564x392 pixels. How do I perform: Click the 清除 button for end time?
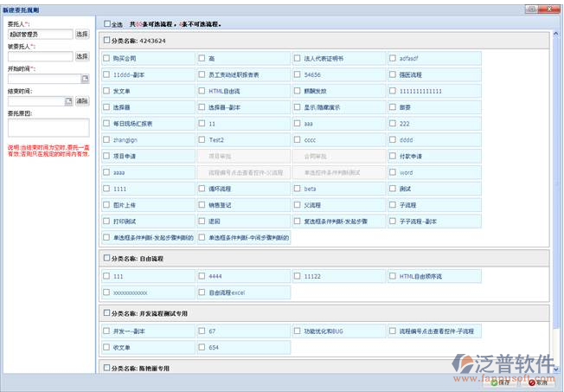pos(81,101)
